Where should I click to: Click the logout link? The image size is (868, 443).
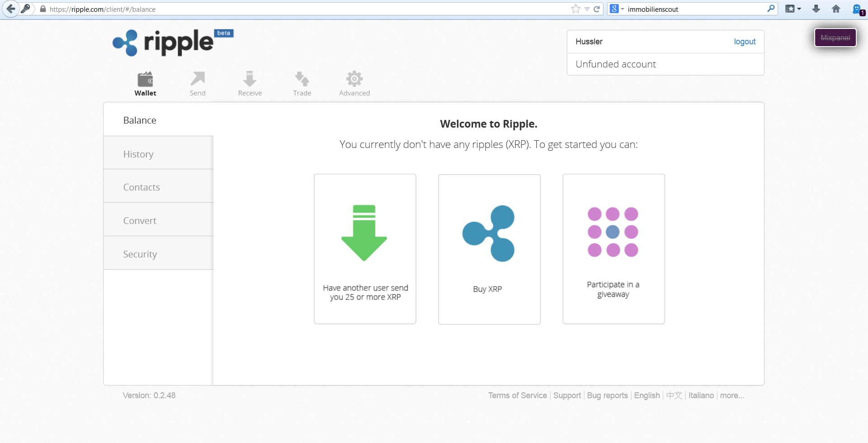click(745, 42)
